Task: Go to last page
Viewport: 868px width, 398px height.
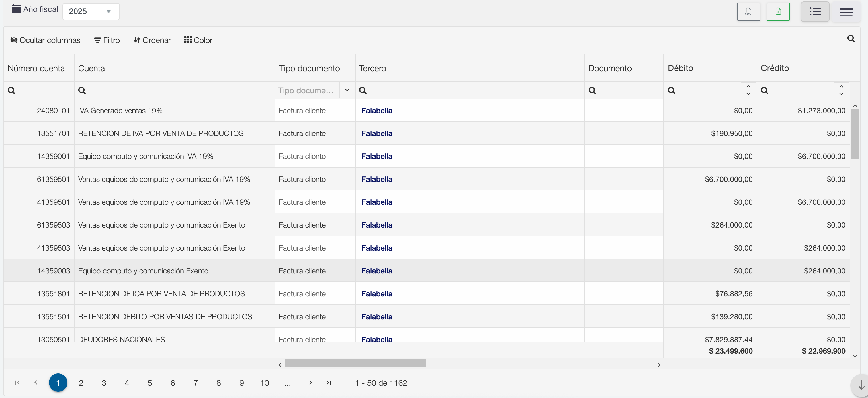Action: [x=329, y=383]
